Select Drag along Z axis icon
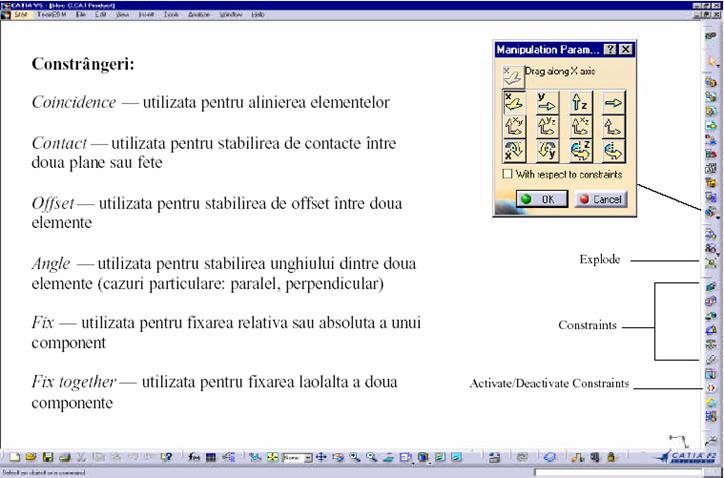The image size is (724, 478). coord(578,101)
